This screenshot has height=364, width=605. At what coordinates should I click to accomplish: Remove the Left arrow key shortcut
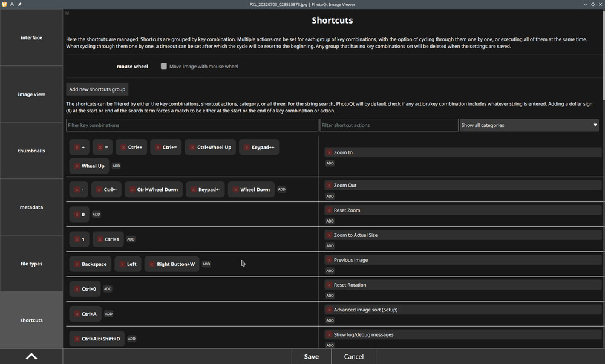point(122,264)
